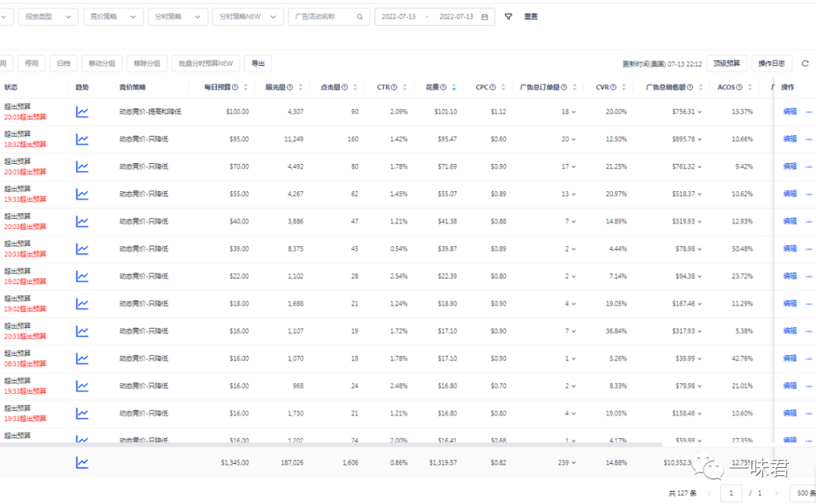Click the refresh icon next to 操作日志
This screenshot has width=816, height=504.
coord(805,63)
